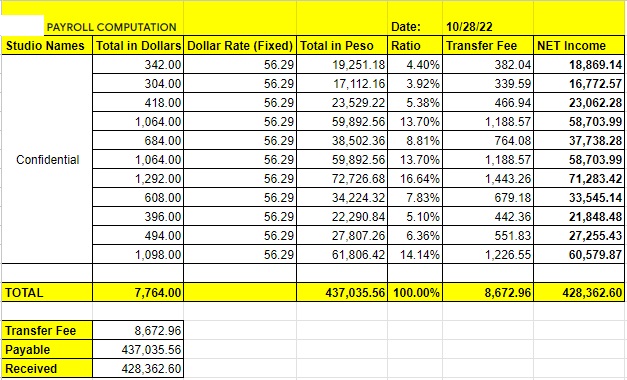Image resolution: width=627 pixels, height=380 pixels.
Task: Click the ratio cell 8.81%
Action: 415,140
